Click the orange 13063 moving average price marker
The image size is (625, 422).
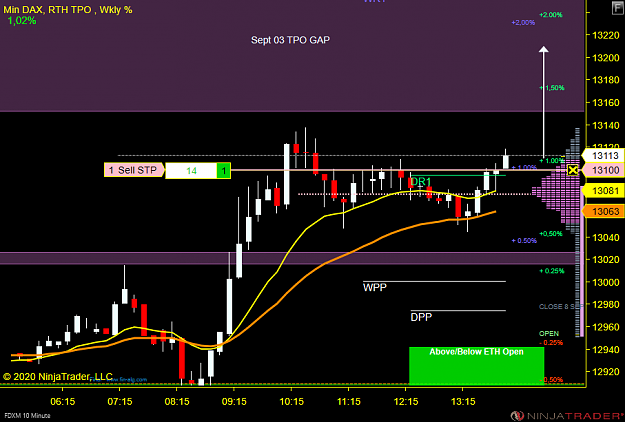tap(604, 211)
